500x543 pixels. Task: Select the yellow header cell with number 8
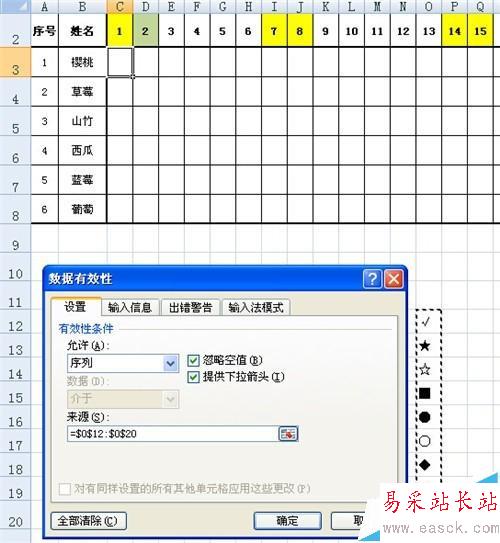pos(300,31)
